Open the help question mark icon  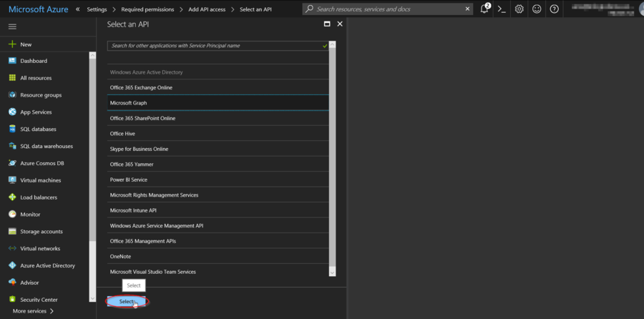[554, 9]
